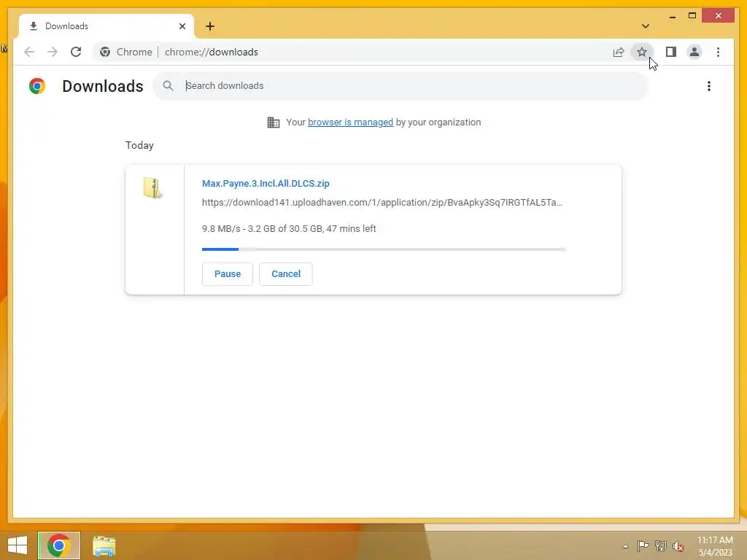
Task: Click the search magnifier icon
Action: coord(168,86)
